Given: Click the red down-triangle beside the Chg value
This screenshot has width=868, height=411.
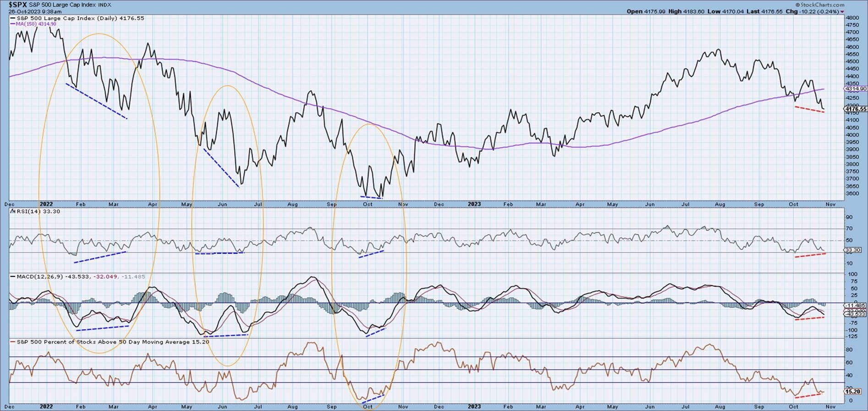Looking at the screenshot, I should tap(842, 12).
